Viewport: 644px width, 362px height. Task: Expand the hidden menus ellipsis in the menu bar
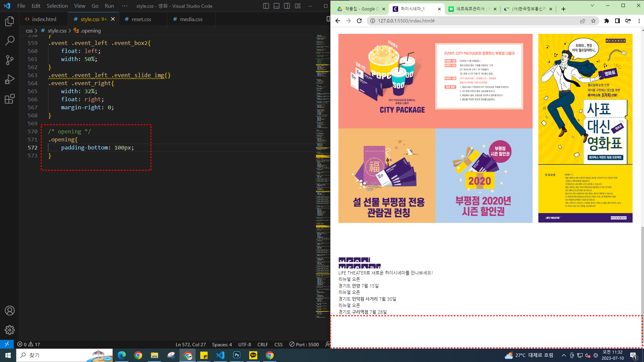125,6
